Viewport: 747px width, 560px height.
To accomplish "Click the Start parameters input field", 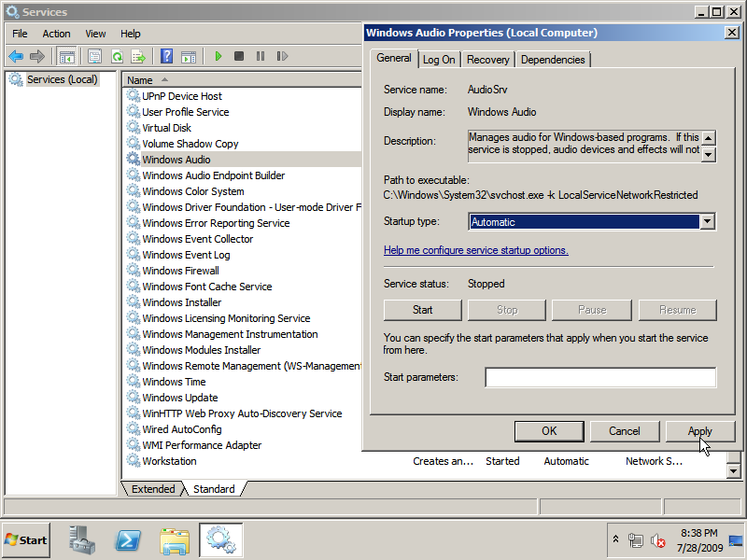I will 600,378.
